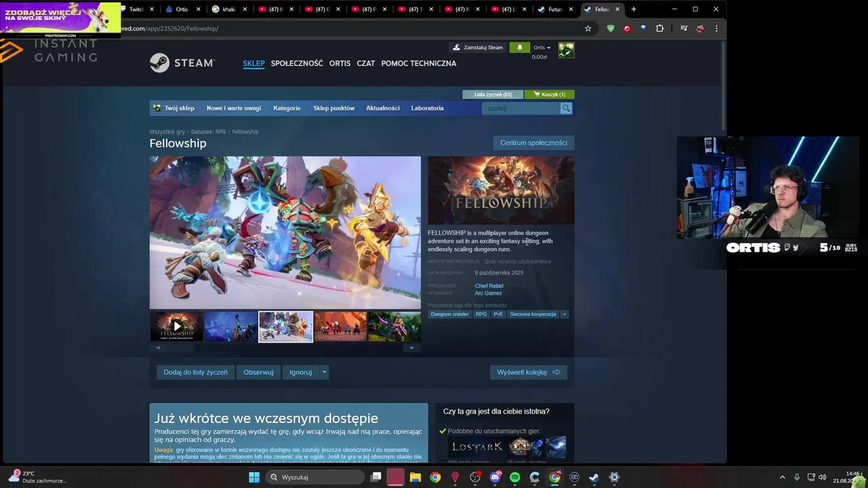Open Laboratoria tab
The image size is (868, 488).
click(x=427, y=108)
